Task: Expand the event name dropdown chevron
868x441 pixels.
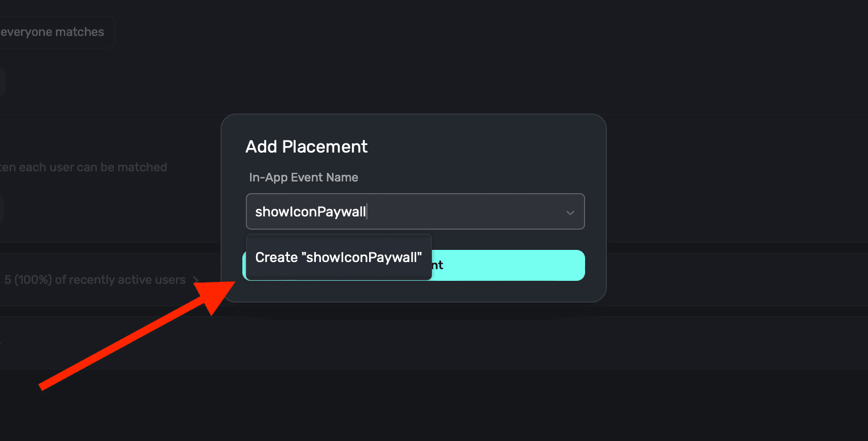Action: (570, 212)
